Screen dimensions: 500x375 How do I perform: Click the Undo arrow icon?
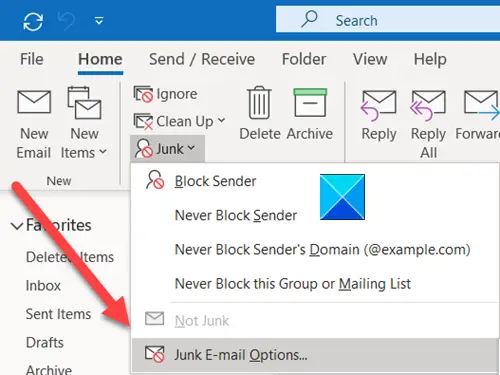tap(66, 21)
